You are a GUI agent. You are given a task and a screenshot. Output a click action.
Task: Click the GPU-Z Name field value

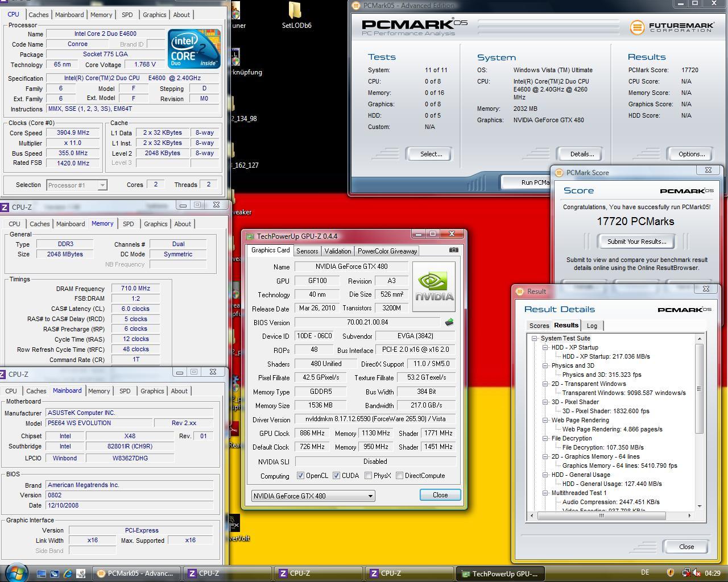[351, 267]
